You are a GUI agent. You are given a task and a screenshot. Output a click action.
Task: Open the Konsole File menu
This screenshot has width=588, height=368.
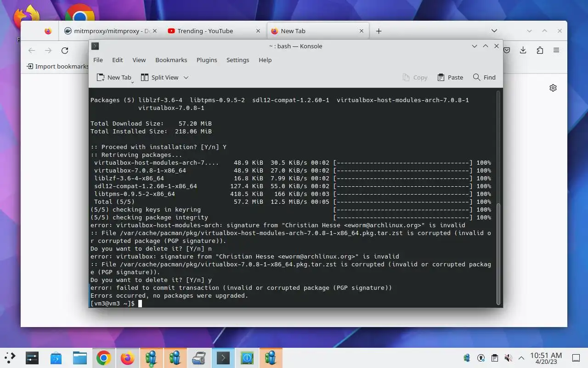click(x=98, y=60)
